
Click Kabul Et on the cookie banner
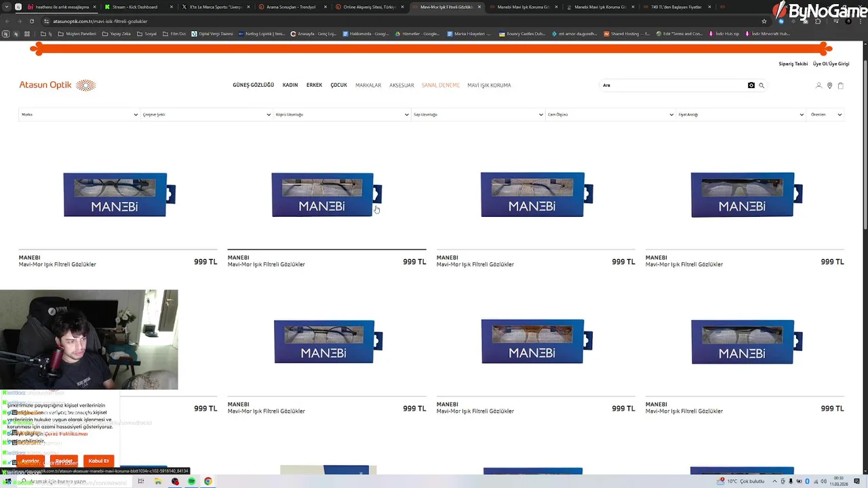(98, 461)
